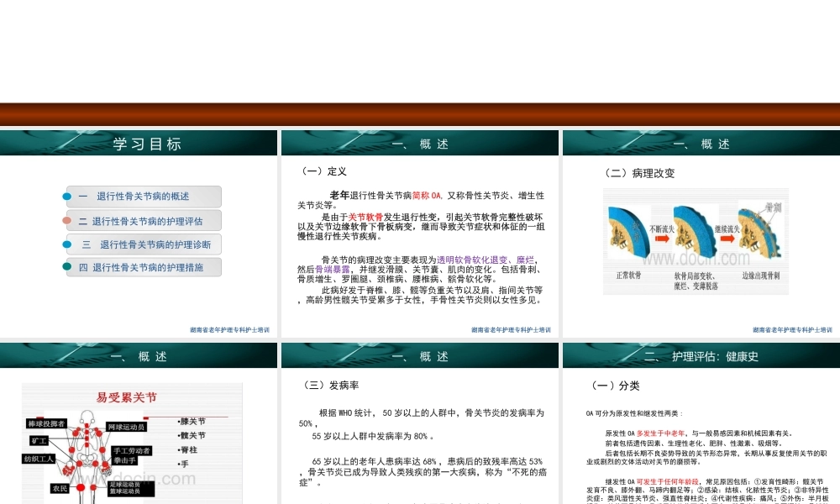Click the pink bullet beside 退行性骨关节病的护理评估
This screenshot has width=840, height=504.
coord(67,221)
